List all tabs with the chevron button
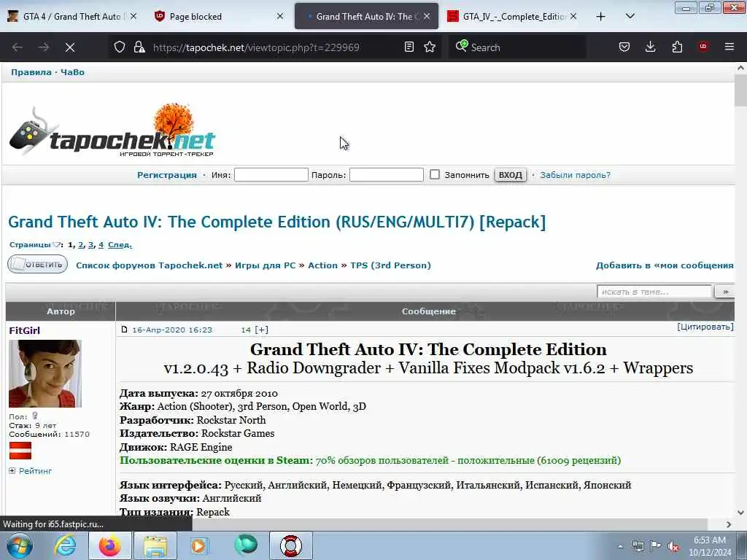The width and height of the screenshot is (747, 560). [x=630, y=16]
